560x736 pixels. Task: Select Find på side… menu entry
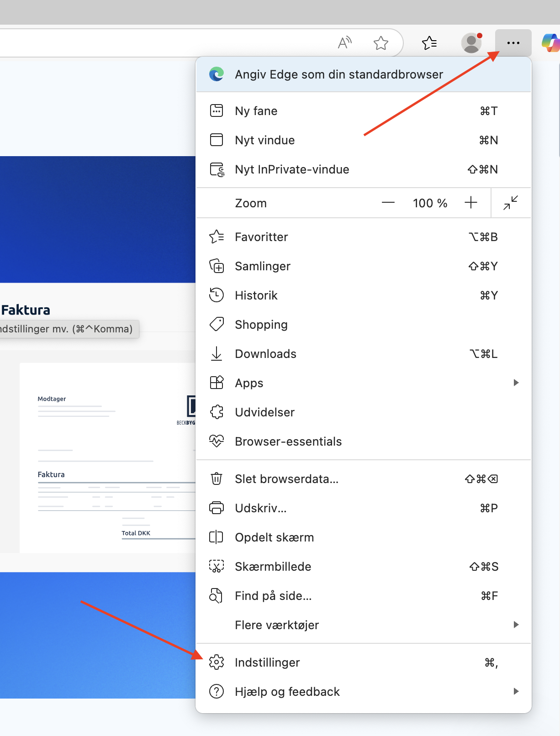(x=364, y=595)
